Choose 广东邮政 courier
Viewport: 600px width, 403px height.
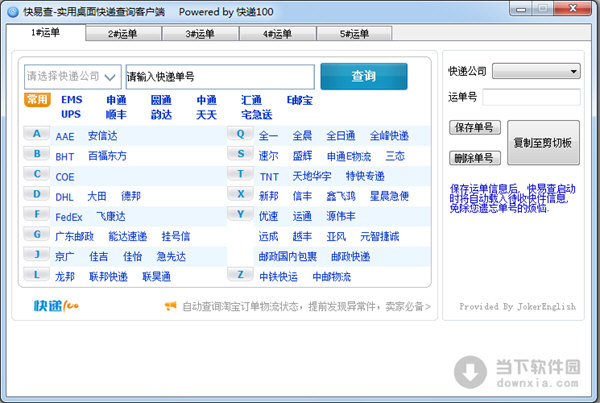click(74, 236)
